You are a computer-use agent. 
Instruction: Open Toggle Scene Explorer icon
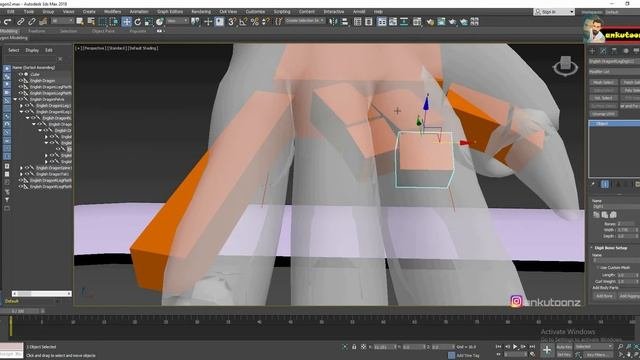click(x=358, y=22)
